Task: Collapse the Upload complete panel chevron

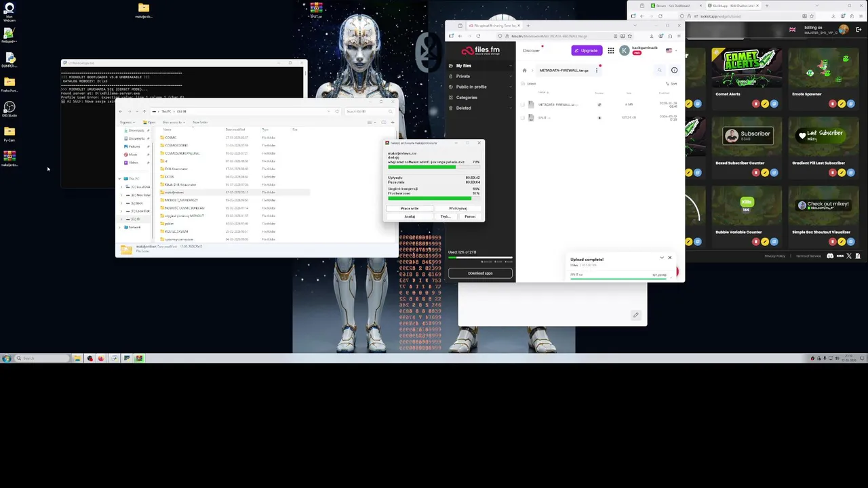Action: pyautogui.click(x=662, y=258)
